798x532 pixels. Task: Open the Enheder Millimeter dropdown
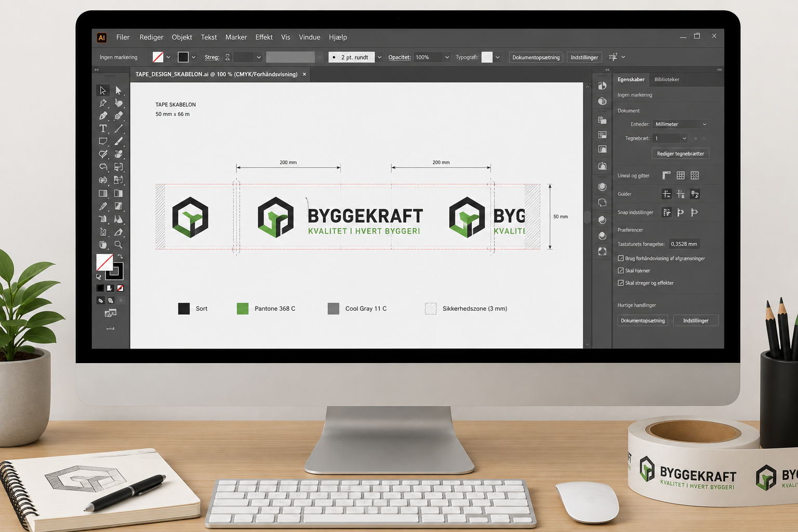point(681,124)
